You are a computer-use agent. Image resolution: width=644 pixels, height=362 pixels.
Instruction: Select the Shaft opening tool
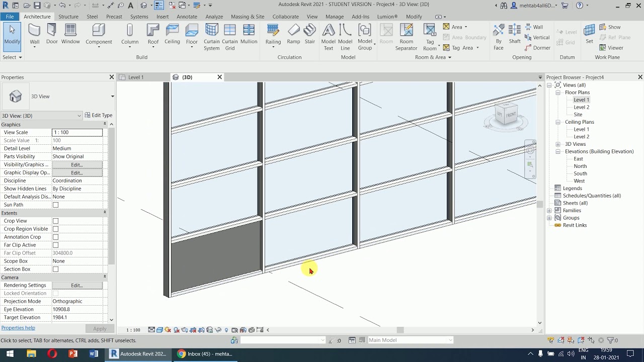[515, 35]
